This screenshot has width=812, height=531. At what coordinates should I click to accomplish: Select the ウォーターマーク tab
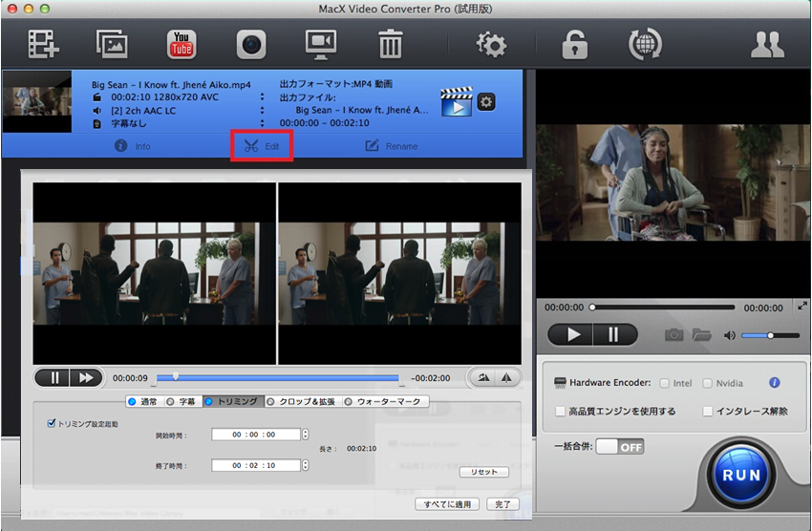pos(385,402)
